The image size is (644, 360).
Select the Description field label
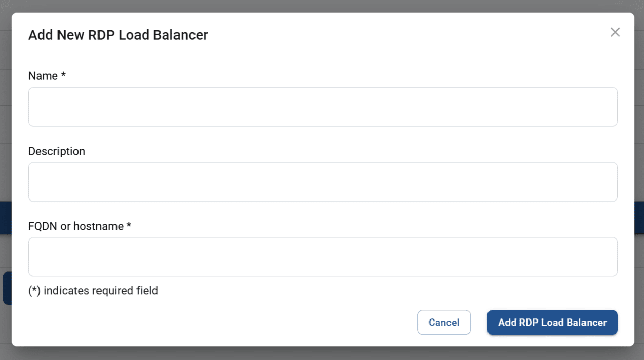[x=56, y=151]
